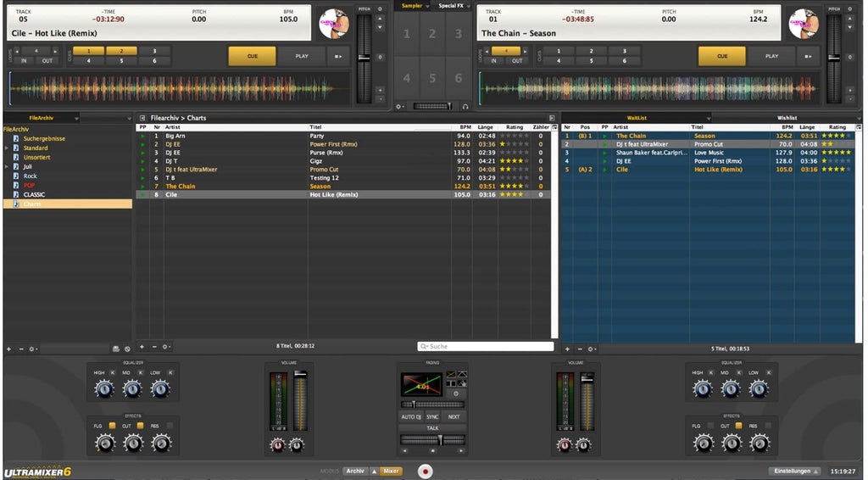
Task: Click the clear icon in FileArchiv footer
Action: [127, 349]
